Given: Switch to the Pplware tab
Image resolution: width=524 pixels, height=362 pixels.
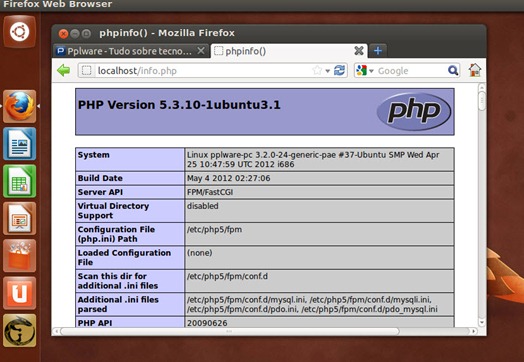Looking at the screenshot, I should click(x=131, y=51).
